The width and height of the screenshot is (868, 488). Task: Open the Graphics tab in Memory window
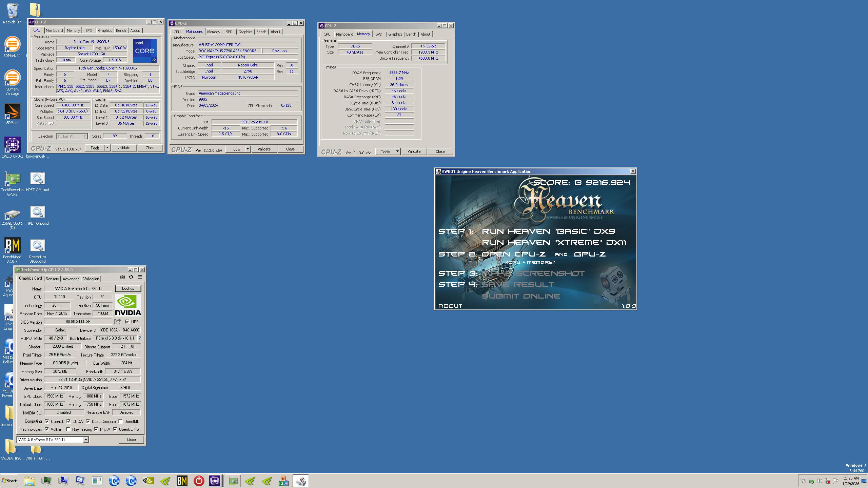[395, 34]
